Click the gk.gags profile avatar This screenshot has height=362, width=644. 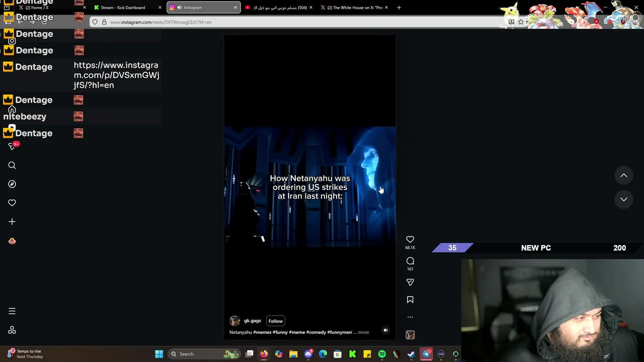click(234, 321)
